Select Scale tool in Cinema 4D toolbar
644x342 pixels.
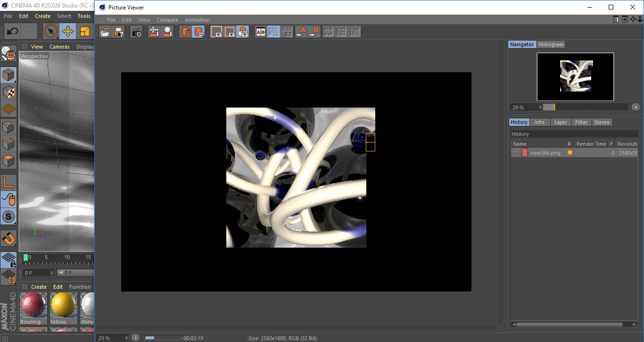(85, 32)
